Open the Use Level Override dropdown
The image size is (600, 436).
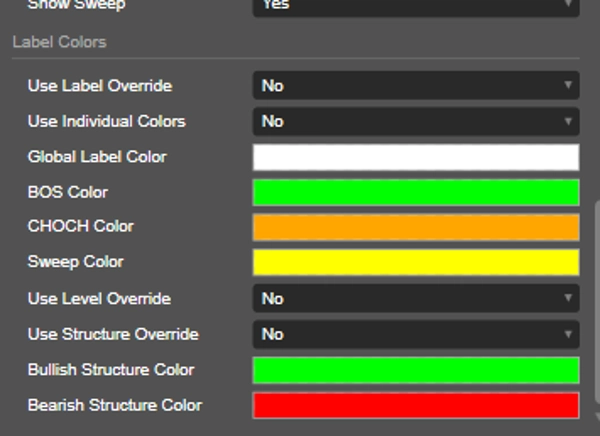point(416,298)
